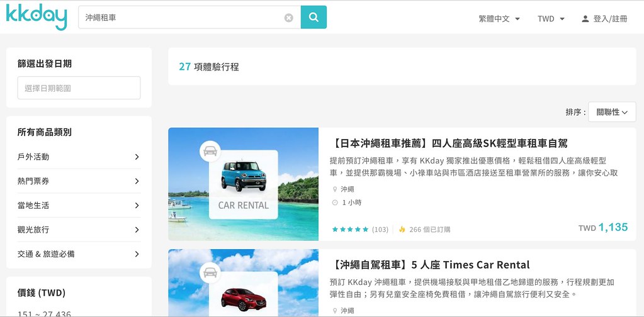Expand the 熱門票券 category
644x317 pixels.
pos(79,181)
